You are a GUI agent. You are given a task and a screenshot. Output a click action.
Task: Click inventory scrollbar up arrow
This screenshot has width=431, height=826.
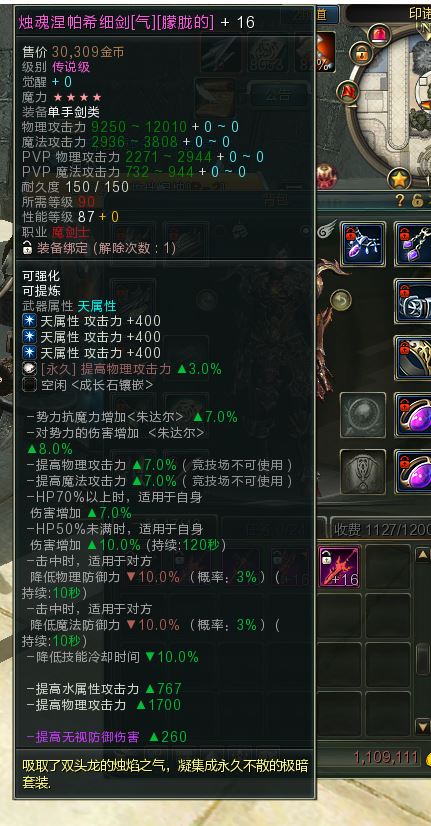[x=423, y=554]
